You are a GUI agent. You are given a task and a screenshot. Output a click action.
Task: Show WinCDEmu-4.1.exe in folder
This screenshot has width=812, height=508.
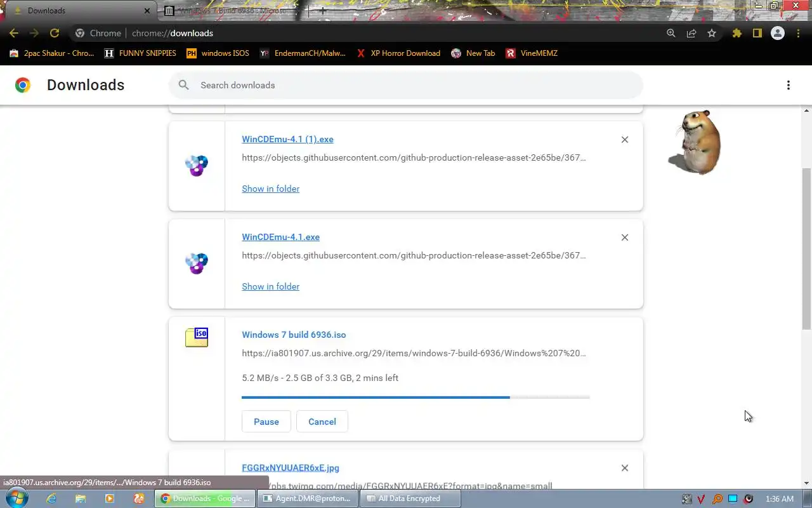click(x=270, y=286)
